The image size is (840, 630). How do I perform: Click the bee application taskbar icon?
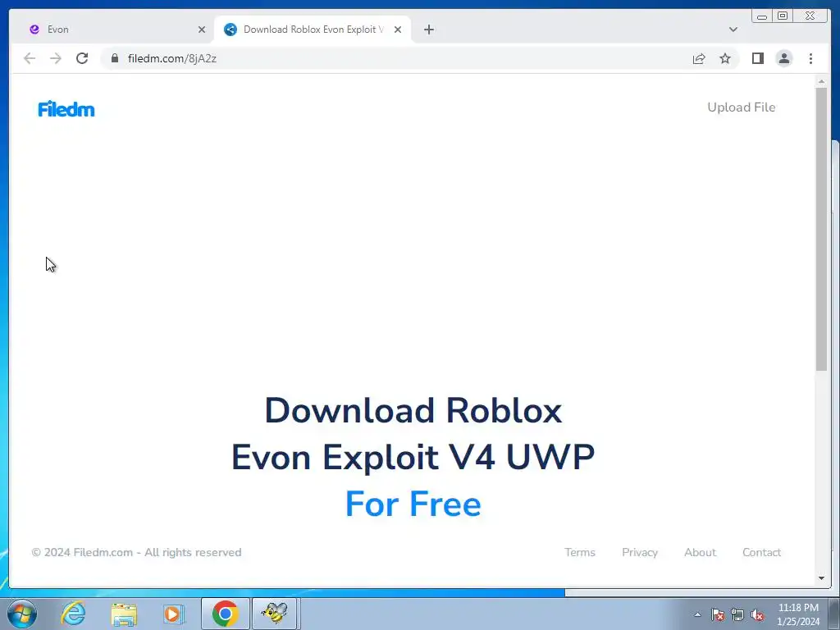coord(274,614)
